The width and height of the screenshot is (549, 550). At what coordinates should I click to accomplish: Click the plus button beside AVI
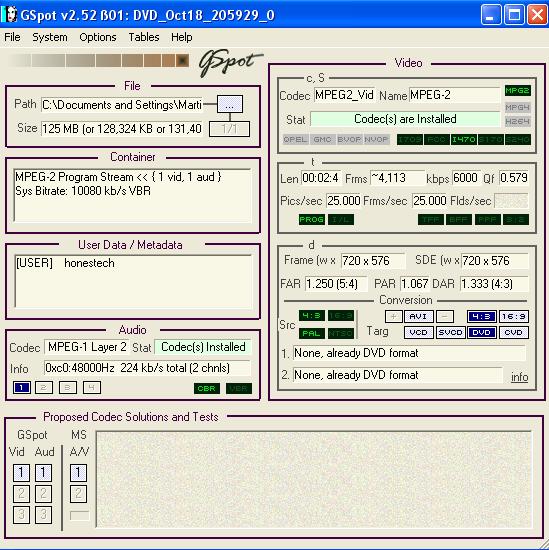(x=393, y=316)
